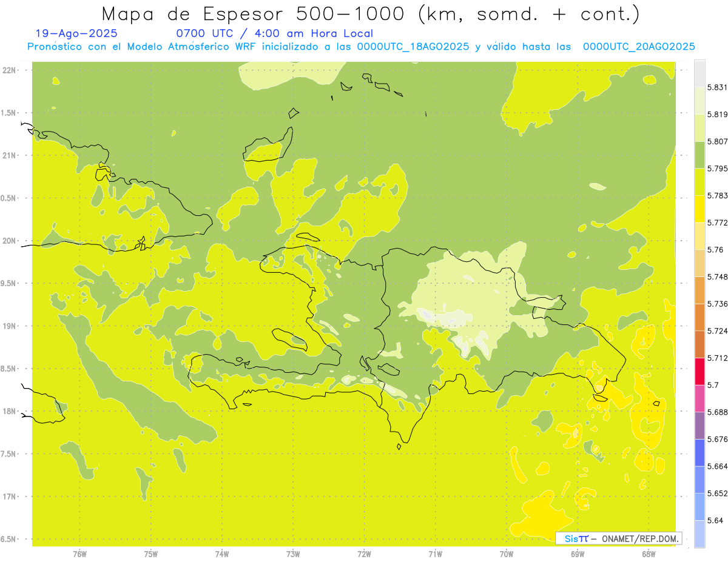728x562 pixels.
Task: Pick the pink legend swatch between 5.688 and 5.7
Action: (x=699, y=398)
